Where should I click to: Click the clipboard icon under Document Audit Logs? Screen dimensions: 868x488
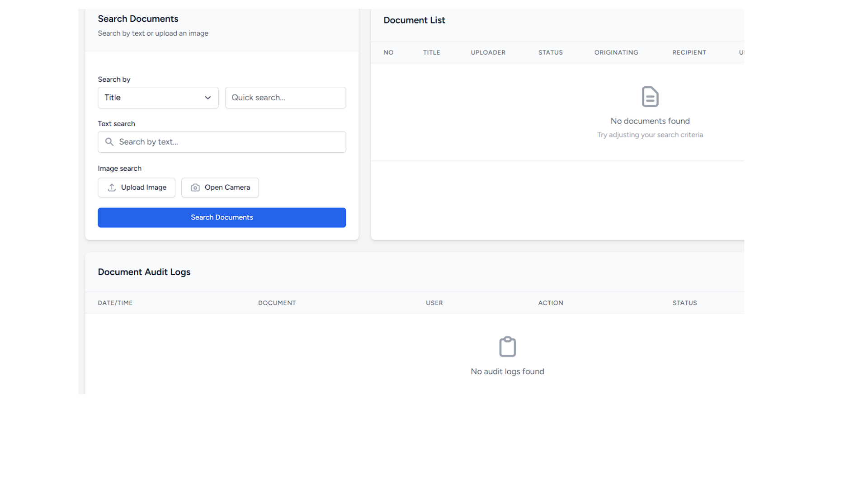pyautogui.click(x=507, y=347)
